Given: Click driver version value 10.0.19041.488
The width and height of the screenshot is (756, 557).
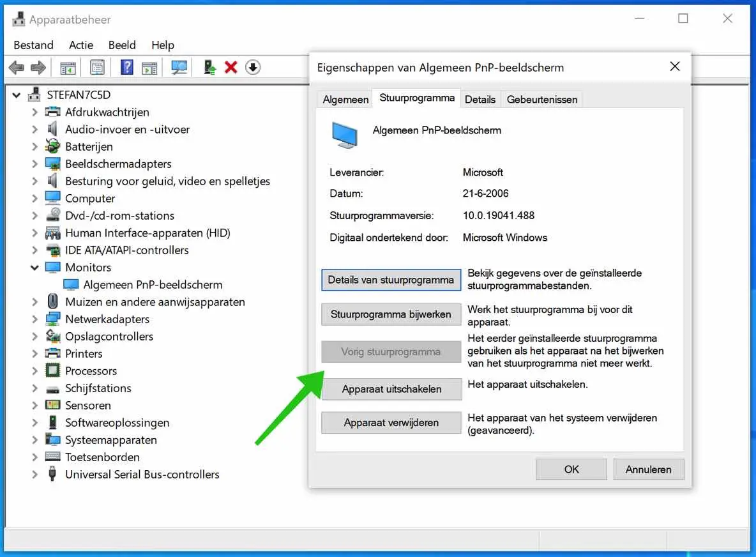Looking at the screenshot, I should 499,215.
